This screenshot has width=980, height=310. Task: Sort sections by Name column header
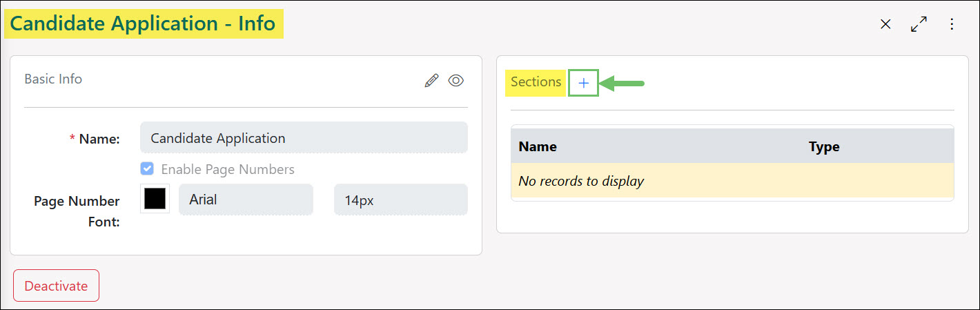point(538,146)
